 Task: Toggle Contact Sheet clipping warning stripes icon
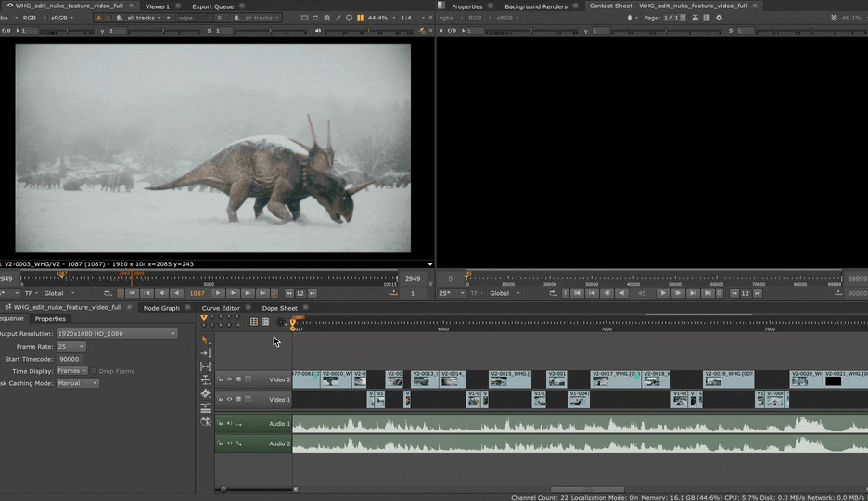[x=834, y=18]
